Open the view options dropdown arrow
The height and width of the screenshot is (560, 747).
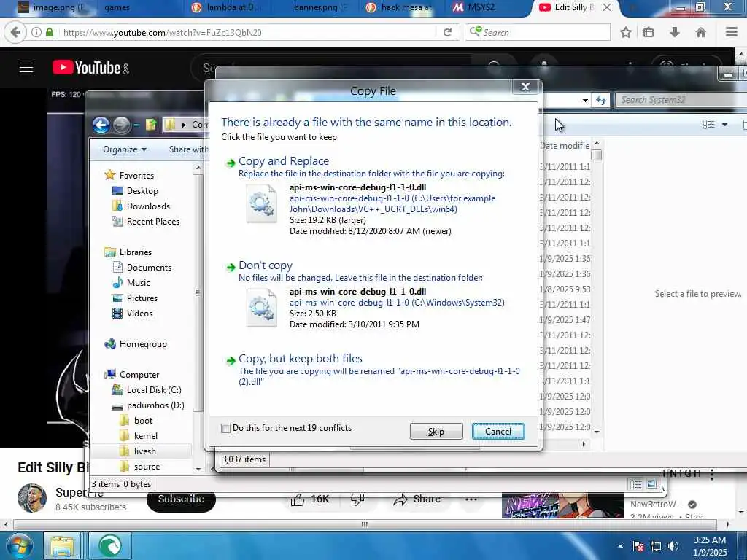tap(724, 124)
